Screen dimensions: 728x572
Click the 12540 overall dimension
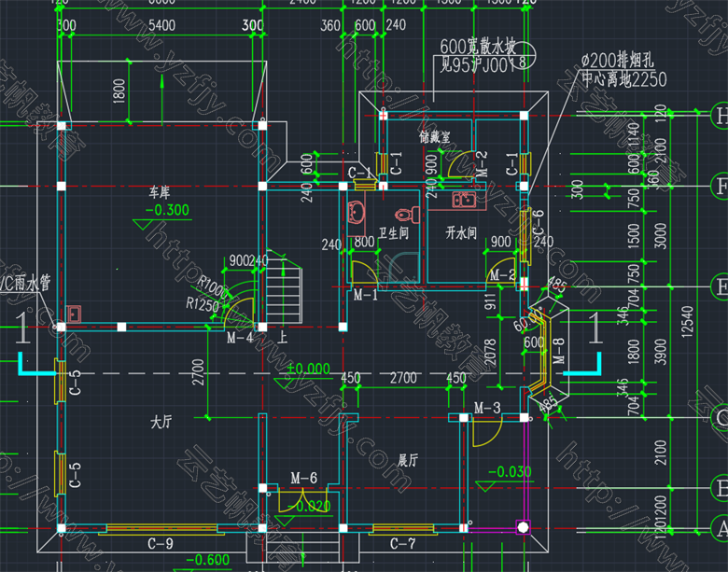[x=688, y=321]
